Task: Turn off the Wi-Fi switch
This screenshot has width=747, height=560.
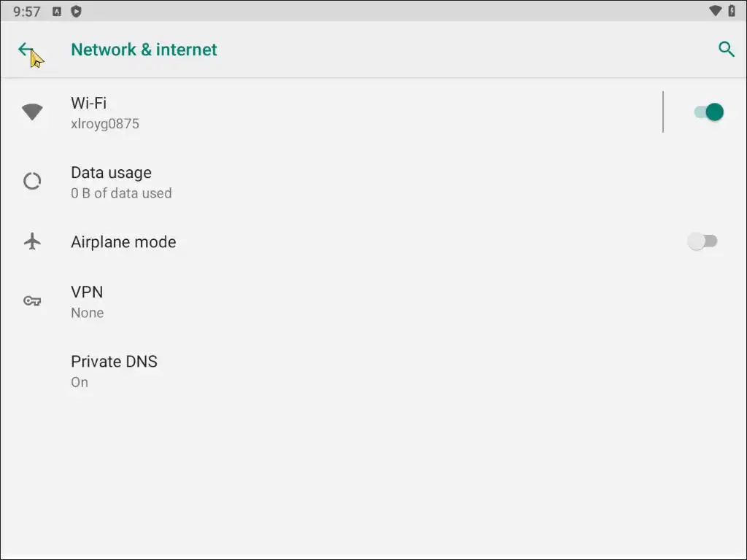Action: click(708, 112)
